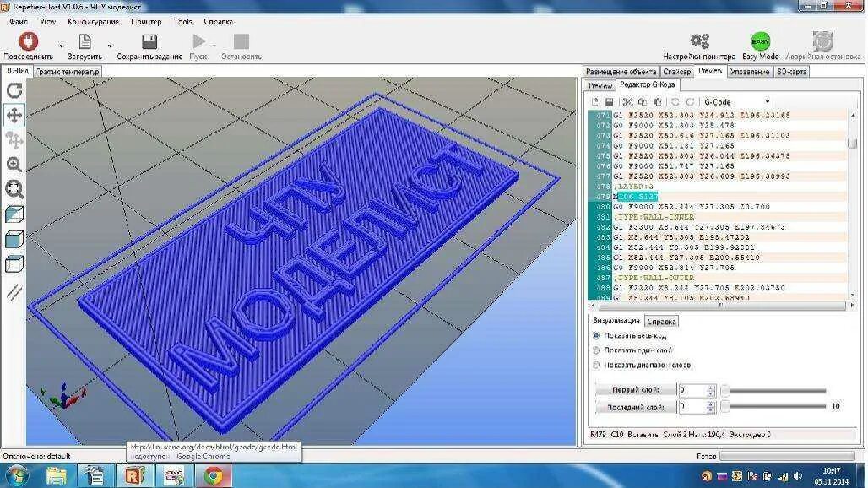Open Windows Explorer folder in taskbar
Viewport: 868px width, 488px height.
tap(56, 476)
